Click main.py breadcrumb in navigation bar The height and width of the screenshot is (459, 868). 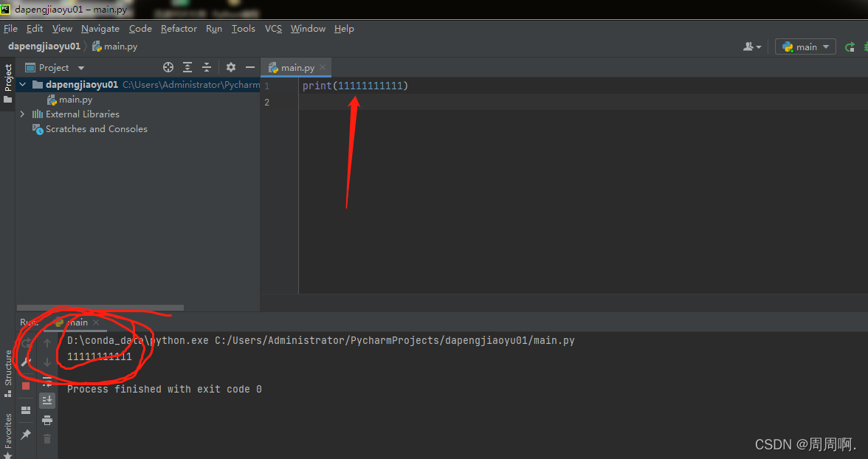click(x=115, y=46)
